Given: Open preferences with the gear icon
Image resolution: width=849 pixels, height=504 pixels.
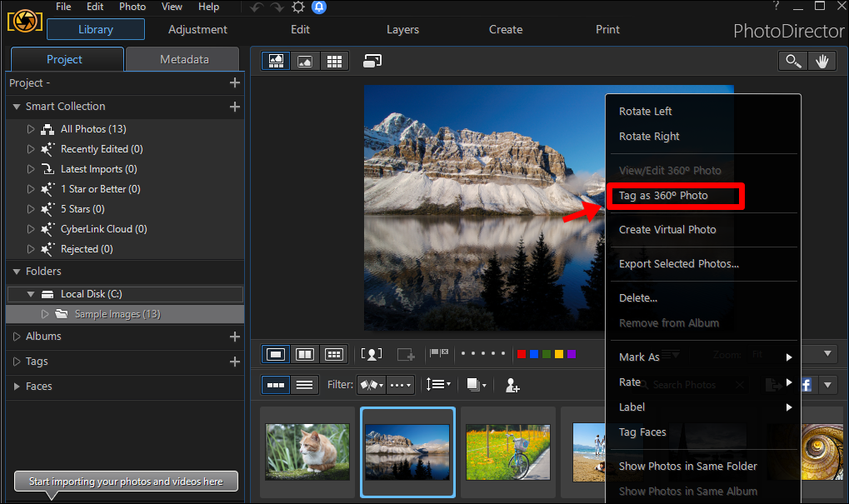Looking at the screenshot, I should pyautogui.click(x=298, y=7).
